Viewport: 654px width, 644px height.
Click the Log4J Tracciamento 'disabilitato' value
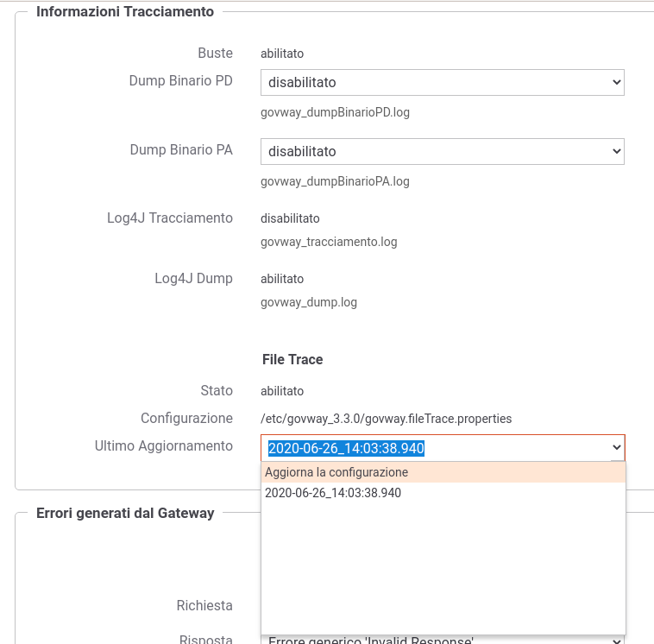(290, 218)
